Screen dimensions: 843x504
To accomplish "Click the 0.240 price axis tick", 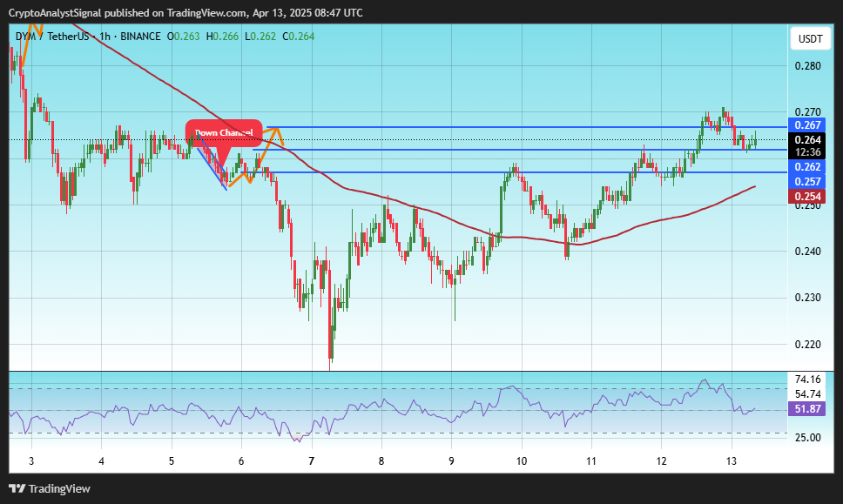I will coord(808,251).
